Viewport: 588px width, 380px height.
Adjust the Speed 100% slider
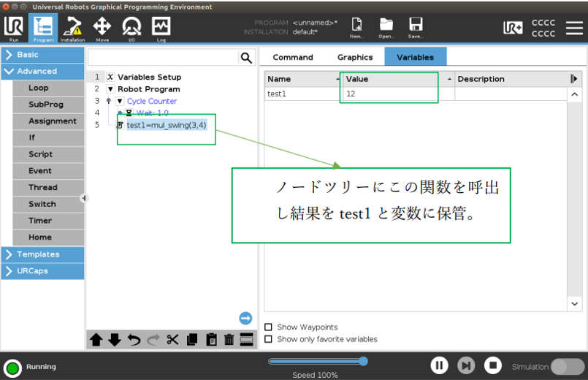318,361
